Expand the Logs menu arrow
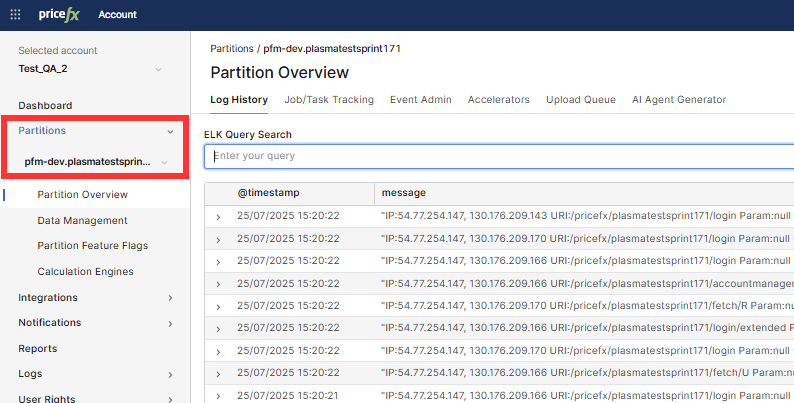794x403 pixels. point(170,375)
